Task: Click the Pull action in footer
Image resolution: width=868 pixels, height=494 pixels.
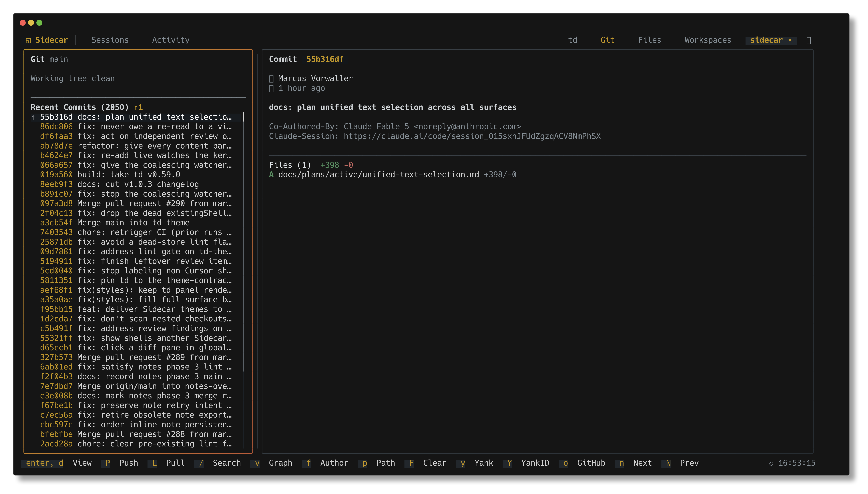Action: pyautogui.click(x=175, y=463)
